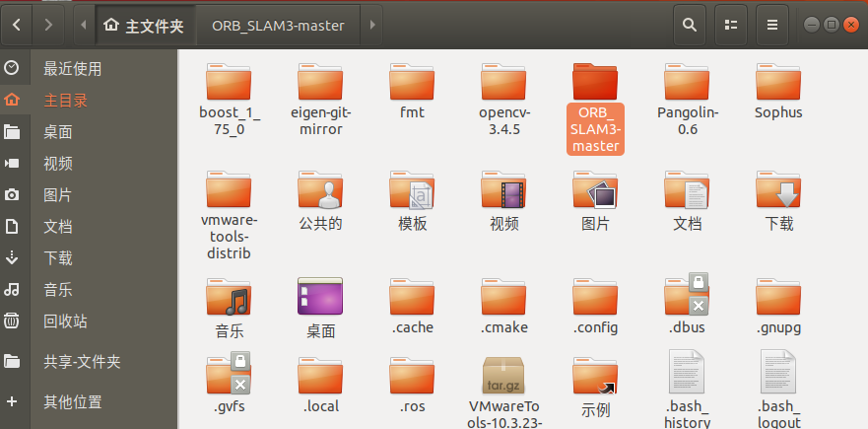This screenshot has width=868, height=429.
Task: Select the Sophus folder icon
Action: point(778,81)
